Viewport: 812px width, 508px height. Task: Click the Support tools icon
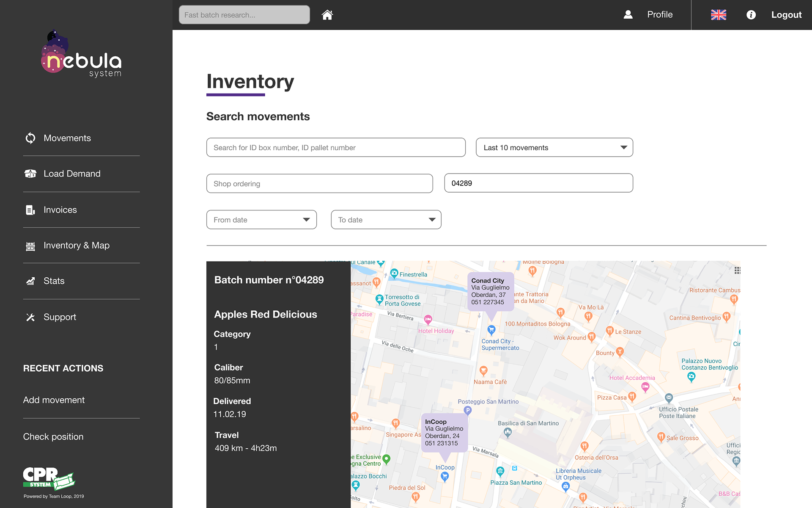tap(30, 317)
